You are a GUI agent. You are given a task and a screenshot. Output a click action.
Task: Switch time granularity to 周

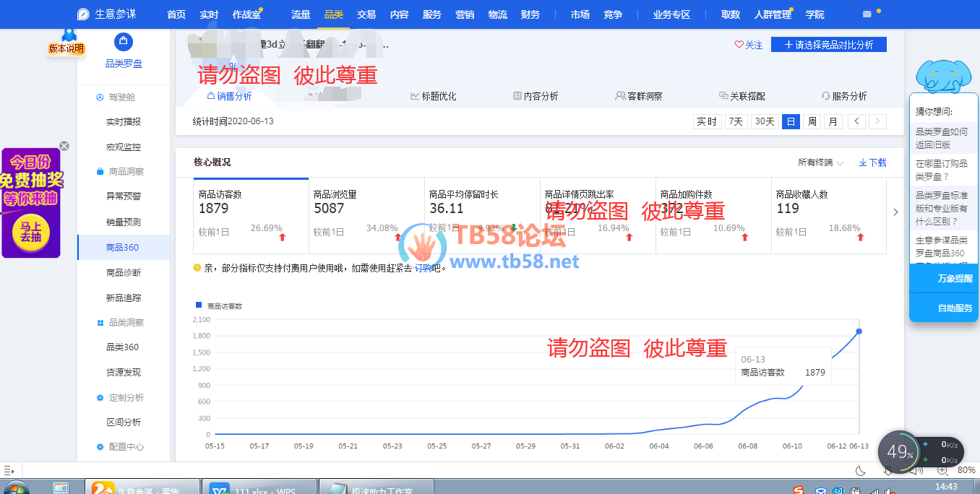[x=812, y=121]
